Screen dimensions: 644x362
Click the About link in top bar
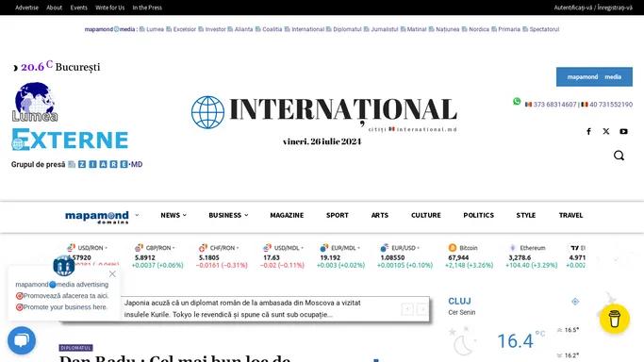[54, 8]
